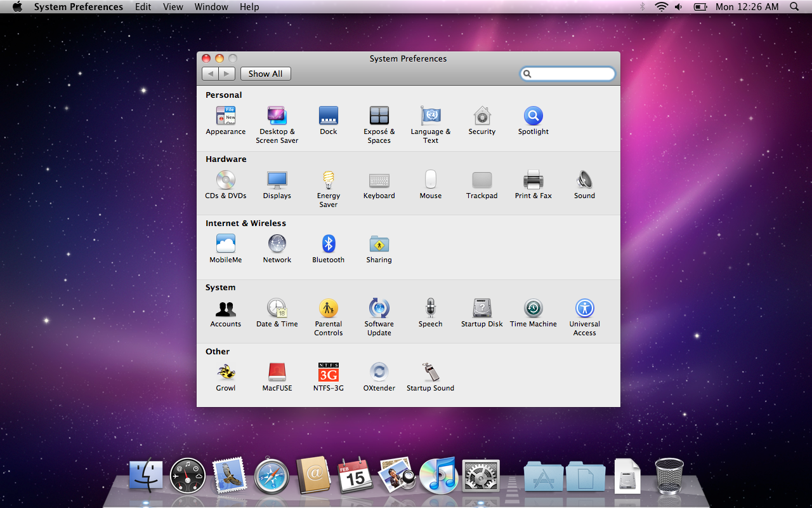Viewport: 812px width, 508px height.
Task: Click the System Preferences search field
Action: [571, 74]
